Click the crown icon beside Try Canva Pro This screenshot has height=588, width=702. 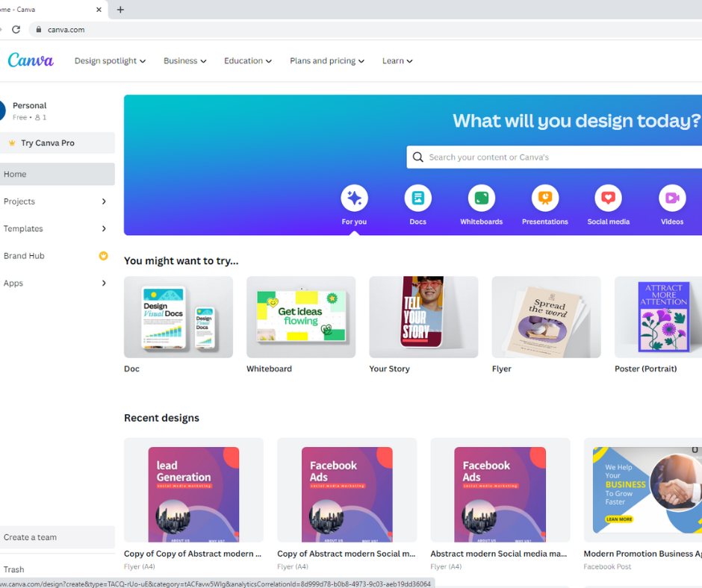(12, 143)
